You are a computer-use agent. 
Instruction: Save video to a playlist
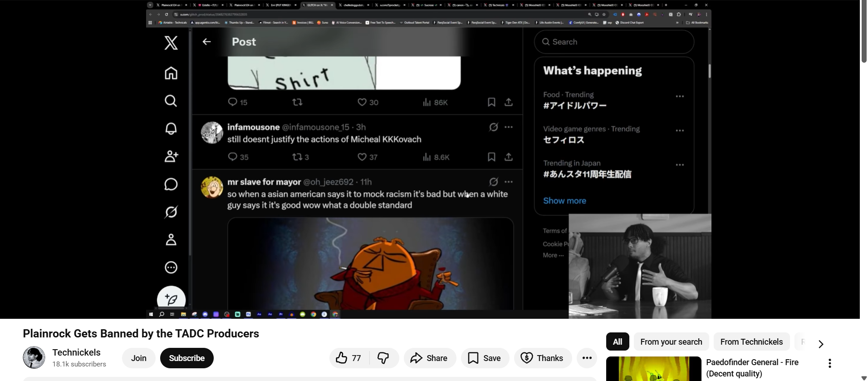(x=485, y=358)
